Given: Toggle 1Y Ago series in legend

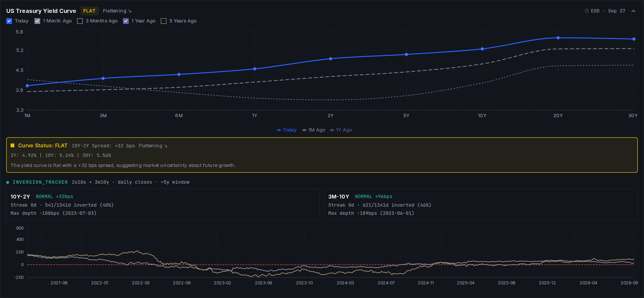Looking at the screenshot, I should [340, 130].
